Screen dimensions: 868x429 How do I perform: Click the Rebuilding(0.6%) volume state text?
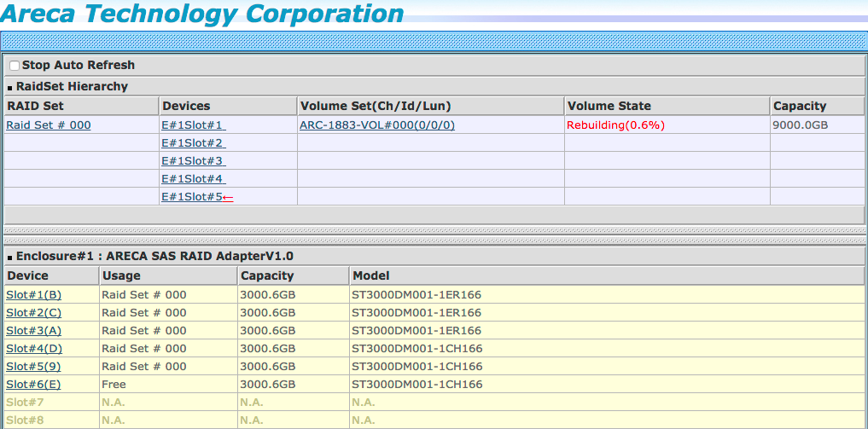click(615, 125)
